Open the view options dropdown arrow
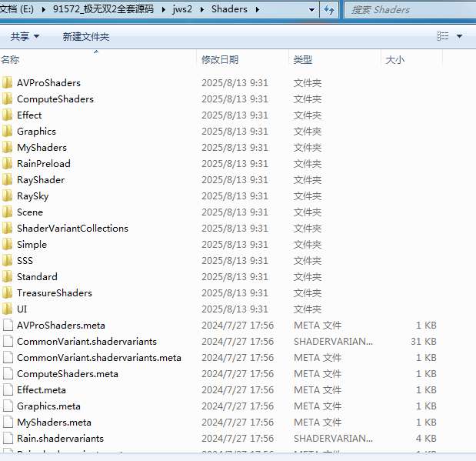Screen dimensions: 476x461 (460, 36)
